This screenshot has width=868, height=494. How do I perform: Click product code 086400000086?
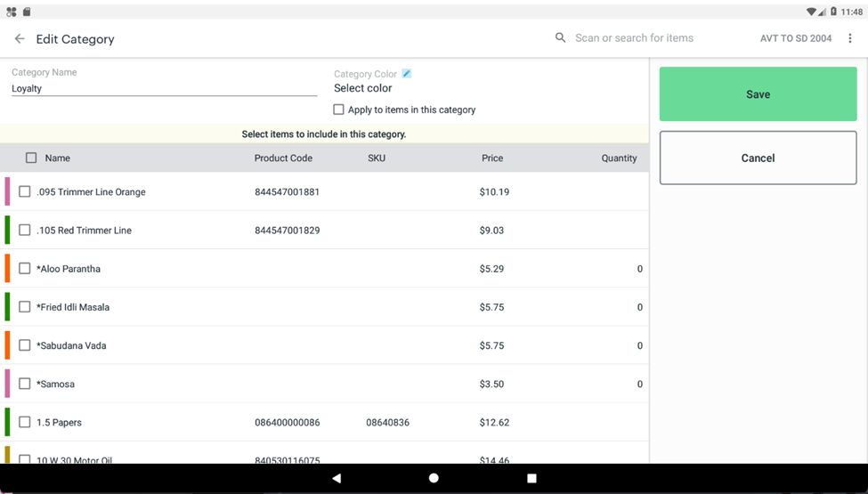coord(287,423)
